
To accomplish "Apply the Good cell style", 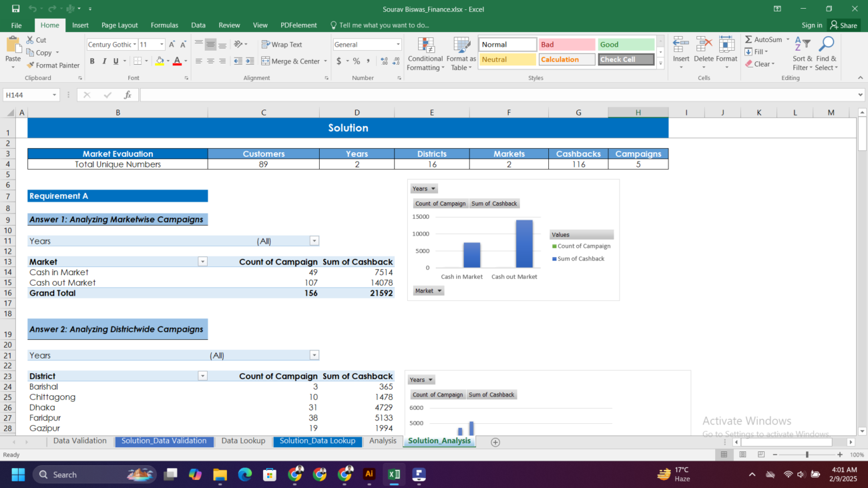I will [626, 45].
